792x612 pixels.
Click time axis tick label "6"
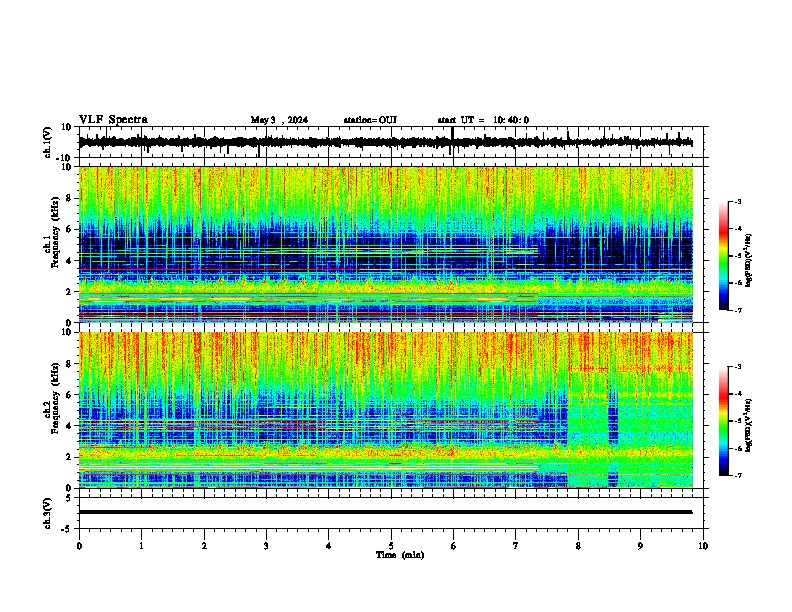(453, 546)
